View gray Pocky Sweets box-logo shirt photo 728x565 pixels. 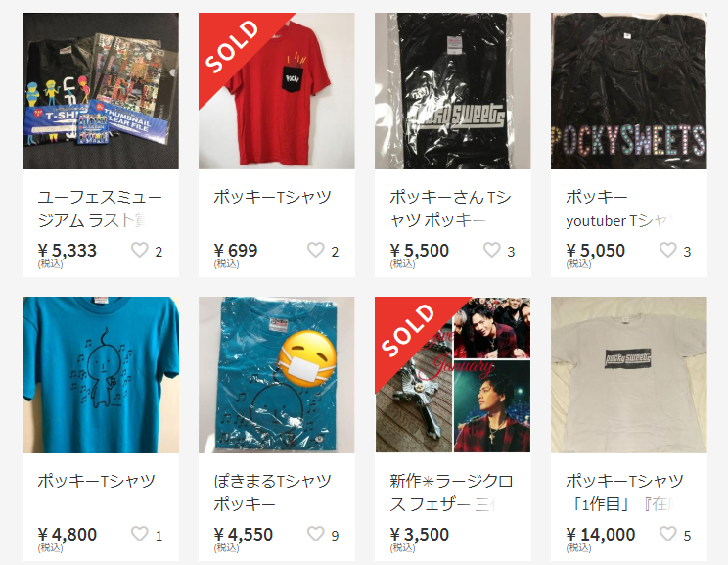click(x=629, y=375)
